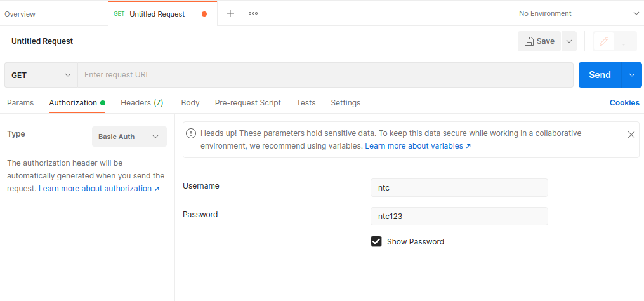644x301 pixels.
Task: Click the Enter request URL field
Action: (327, 75)
